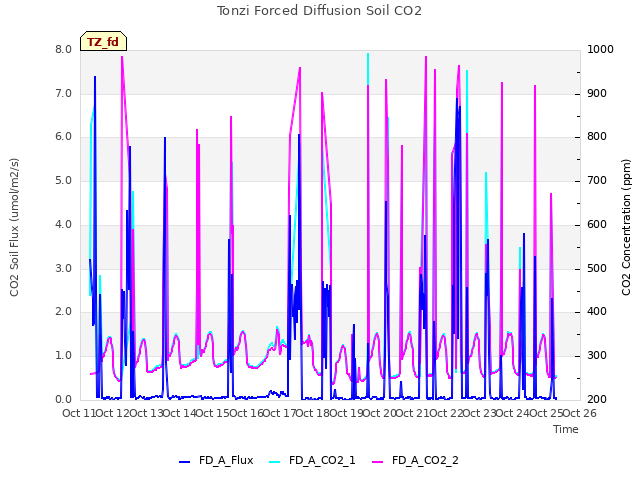Click the 500 right axis value
This screenshot has width=640, height=480.
tap(597, 269)
